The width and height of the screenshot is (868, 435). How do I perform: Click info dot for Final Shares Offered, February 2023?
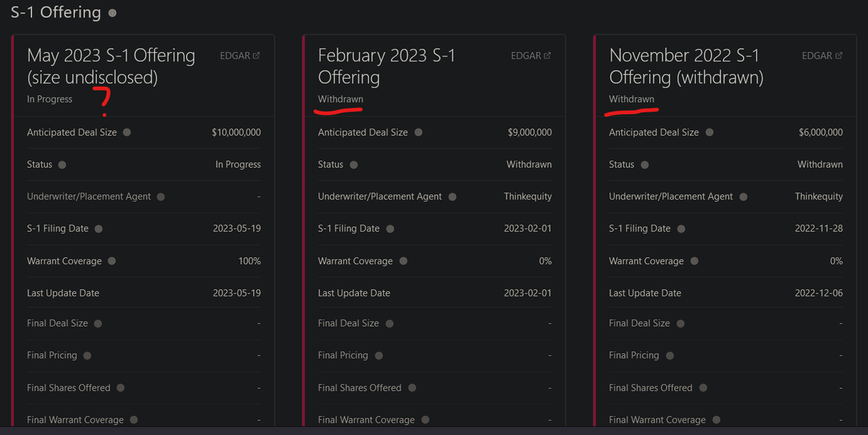pyautogui.click(x=412, y=388)
